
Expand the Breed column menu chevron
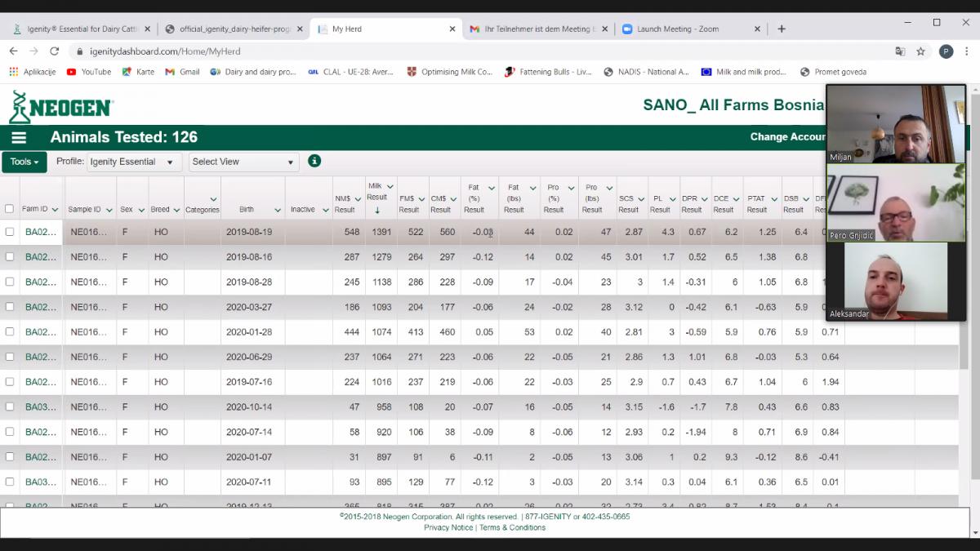[176, 210]
